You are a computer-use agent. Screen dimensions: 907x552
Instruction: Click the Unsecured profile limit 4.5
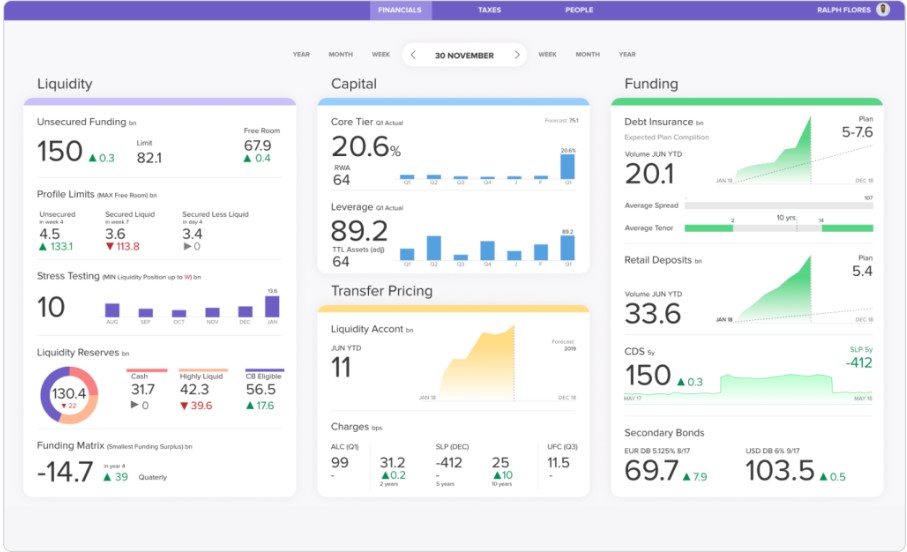point(50,234)
